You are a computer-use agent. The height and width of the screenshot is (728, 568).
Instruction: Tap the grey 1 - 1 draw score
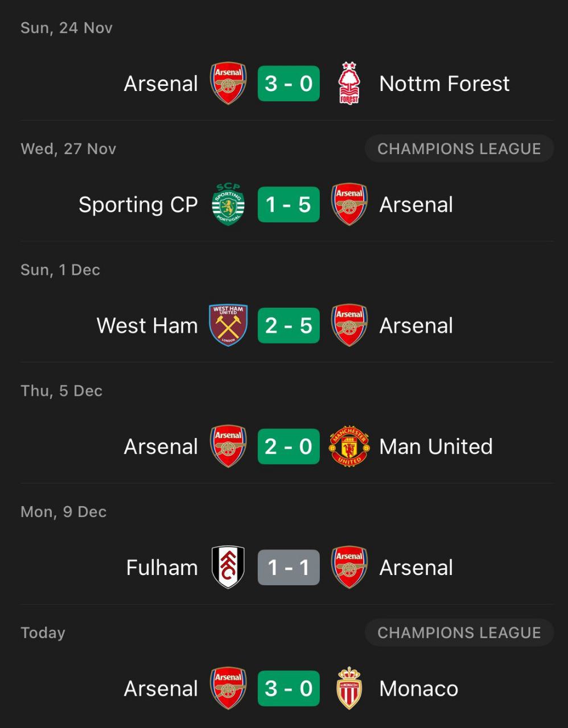289,568
